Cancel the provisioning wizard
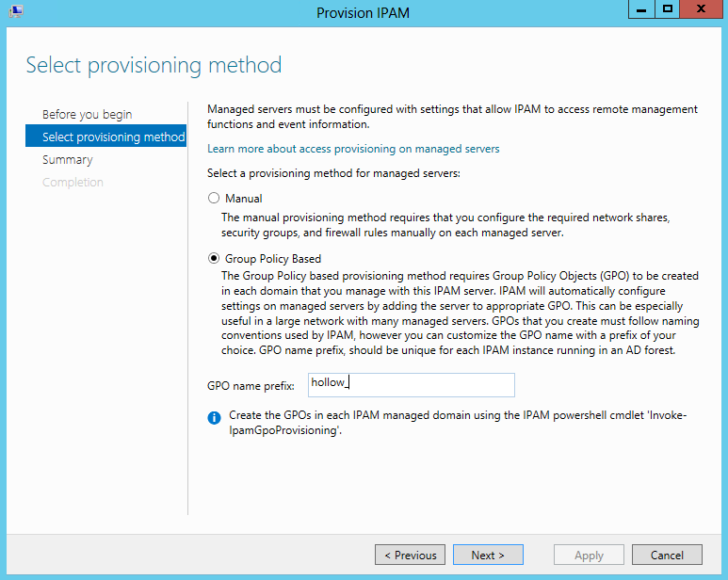Viewport: 728px width, 580px height. (x=667, y=556)
